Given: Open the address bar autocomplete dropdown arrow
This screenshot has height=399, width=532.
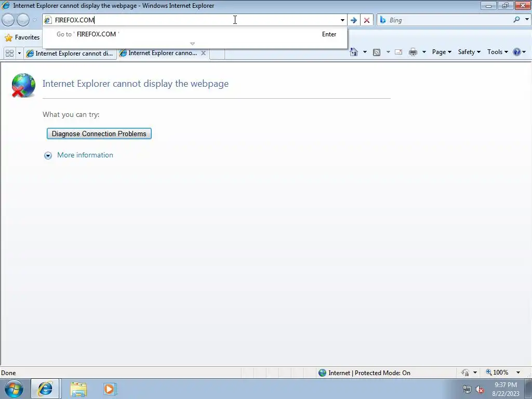Looking at the screenshot, I should pyautogui.click(x=342, y=20).
